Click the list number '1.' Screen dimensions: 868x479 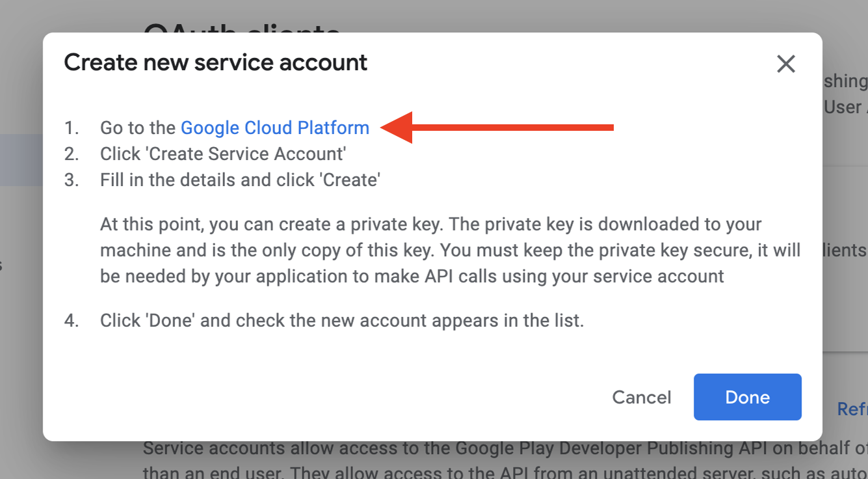tap(72, 128)
